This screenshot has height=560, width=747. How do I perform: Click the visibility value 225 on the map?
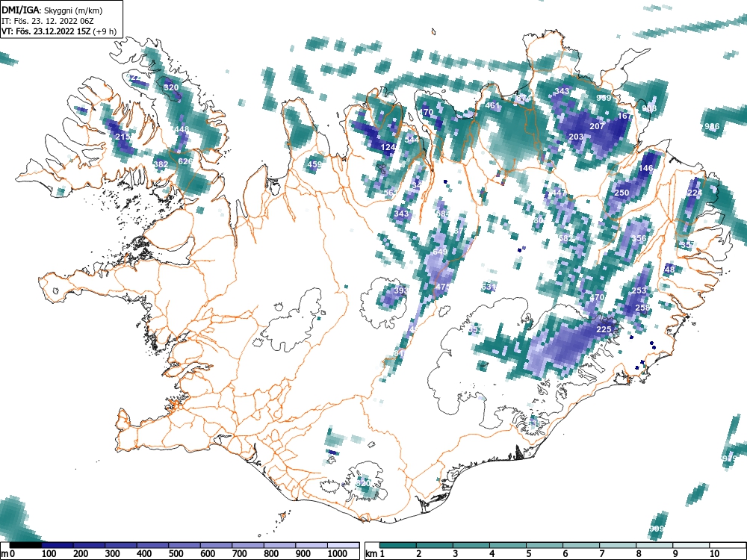(x=604, y=329)
